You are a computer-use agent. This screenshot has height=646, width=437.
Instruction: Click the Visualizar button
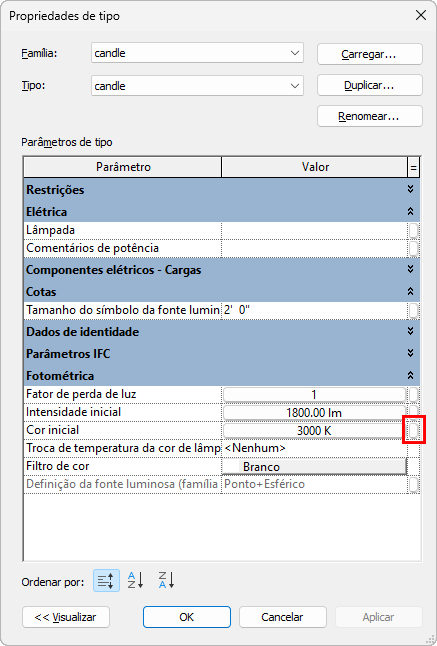(66, 617)
